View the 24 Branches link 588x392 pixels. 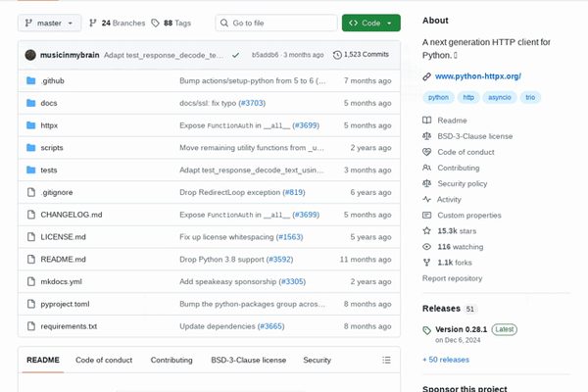pyautogui.click(x=117, y=23)
